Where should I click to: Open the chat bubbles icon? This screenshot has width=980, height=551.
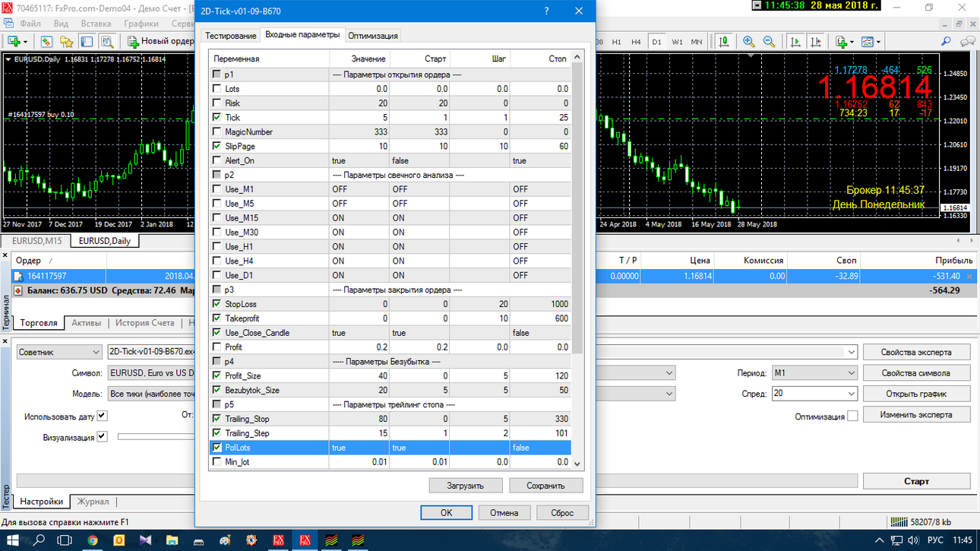[968, 42]
